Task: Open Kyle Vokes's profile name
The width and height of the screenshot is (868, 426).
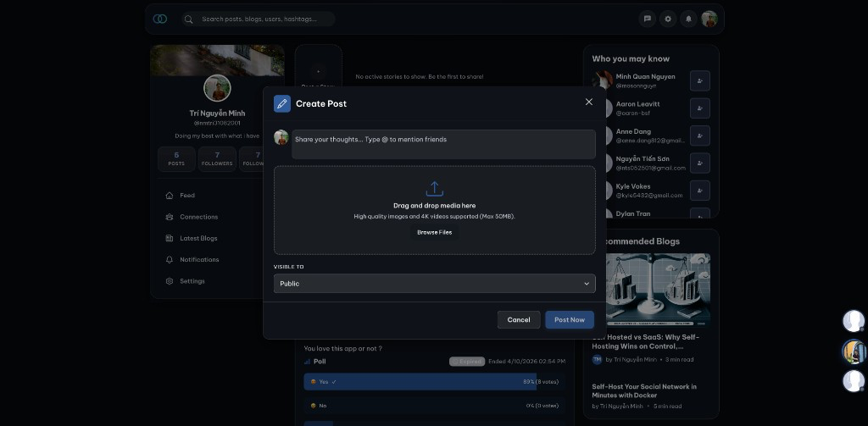Action: tap(633, 186)
